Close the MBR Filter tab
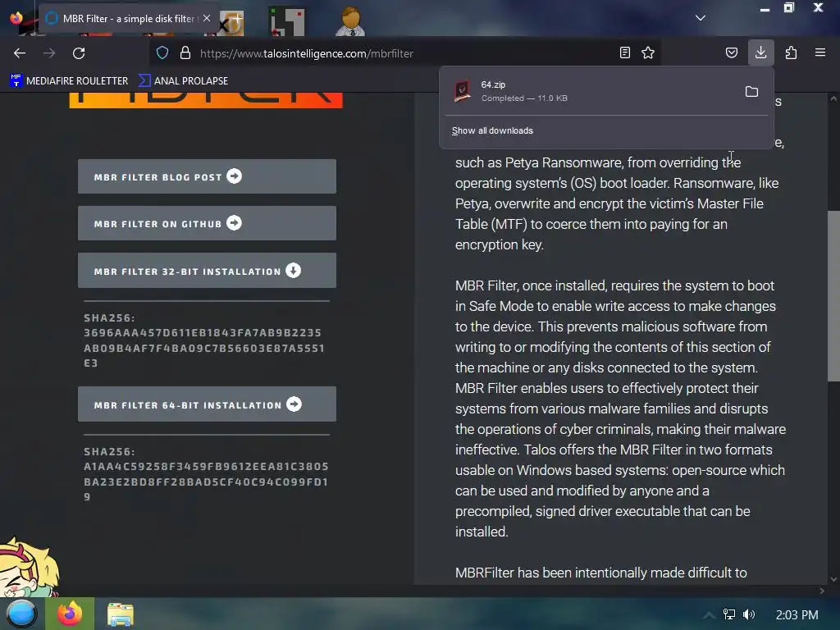Image resolution: width=840 pixels, height=630 pixels. (x=207, y=18)
